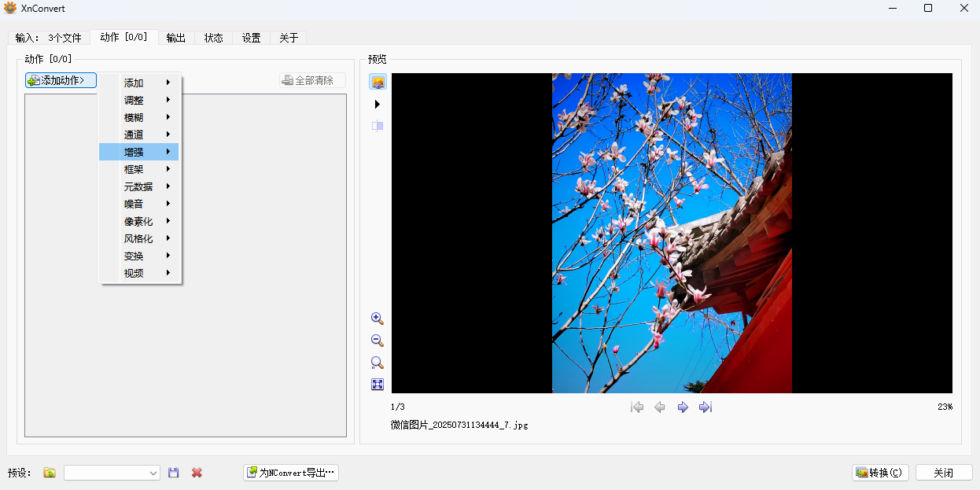Select the filename 微信图片_20250731134444_7.jpg label
This screenshot has width=980, height=490.
pos(460,425)
